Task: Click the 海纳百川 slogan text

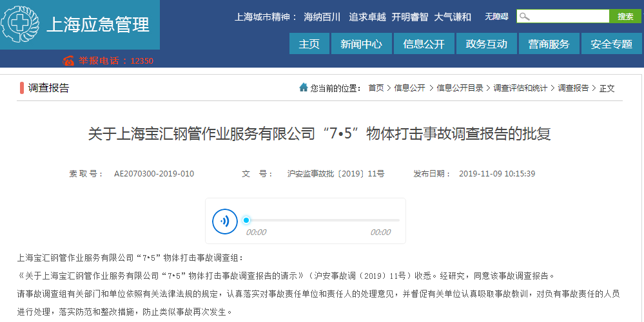Action: (322, 17)
